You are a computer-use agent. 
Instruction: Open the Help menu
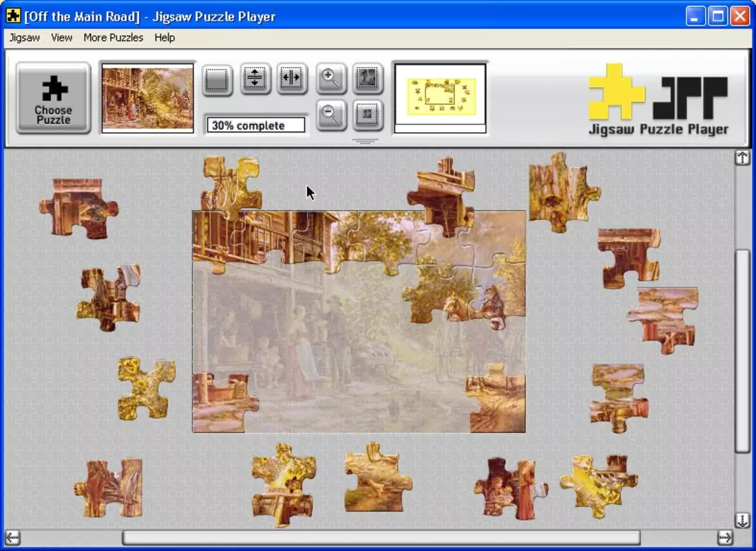pos(165,38)
